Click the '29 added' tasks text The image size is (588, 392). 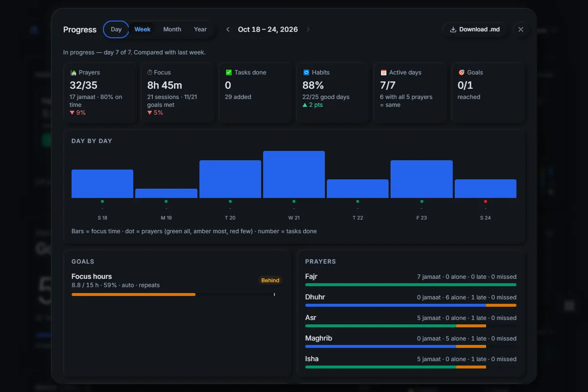[238, 97]
